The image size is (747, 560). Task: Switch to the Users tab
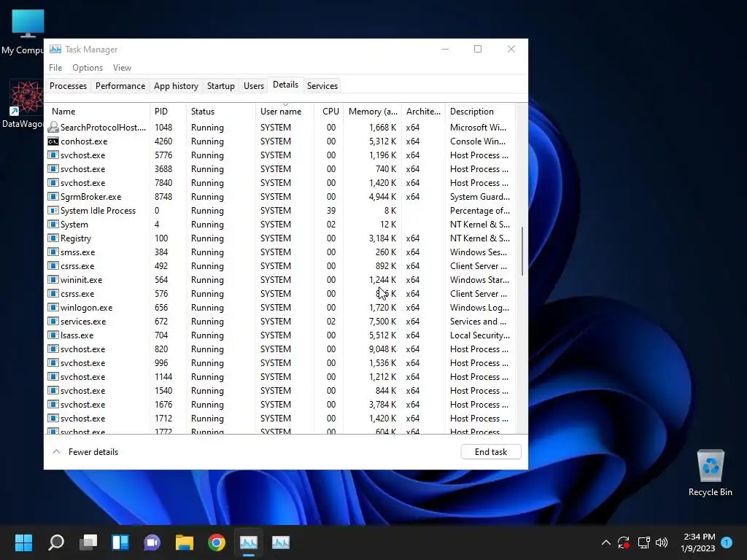point(253,86)
